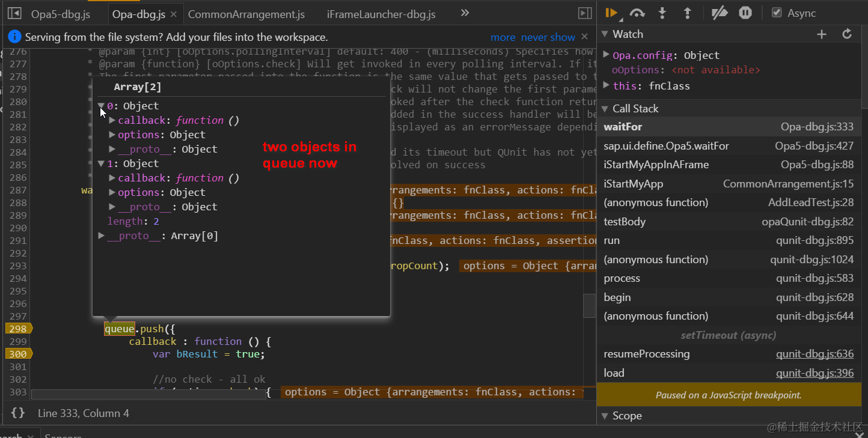
Task: Open qunit-dbg.js:636 link
Action: pos(815,354)
